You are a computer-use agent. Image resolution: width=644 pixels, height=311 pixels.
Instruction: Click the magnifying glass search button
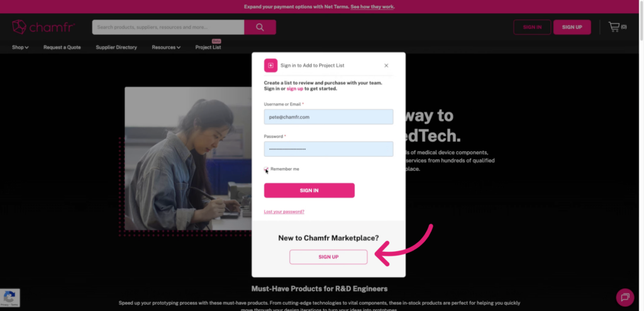pyautogui.click(x=260, y=27)
